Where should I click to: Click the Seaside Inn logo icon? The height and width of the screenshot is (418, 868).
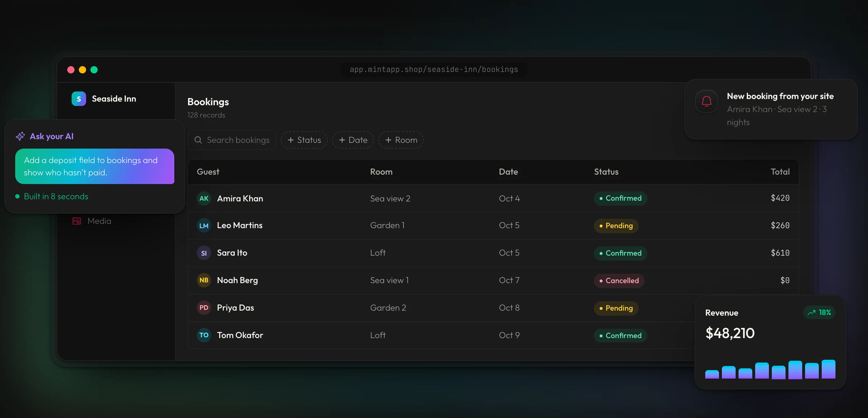pos(79,99)
